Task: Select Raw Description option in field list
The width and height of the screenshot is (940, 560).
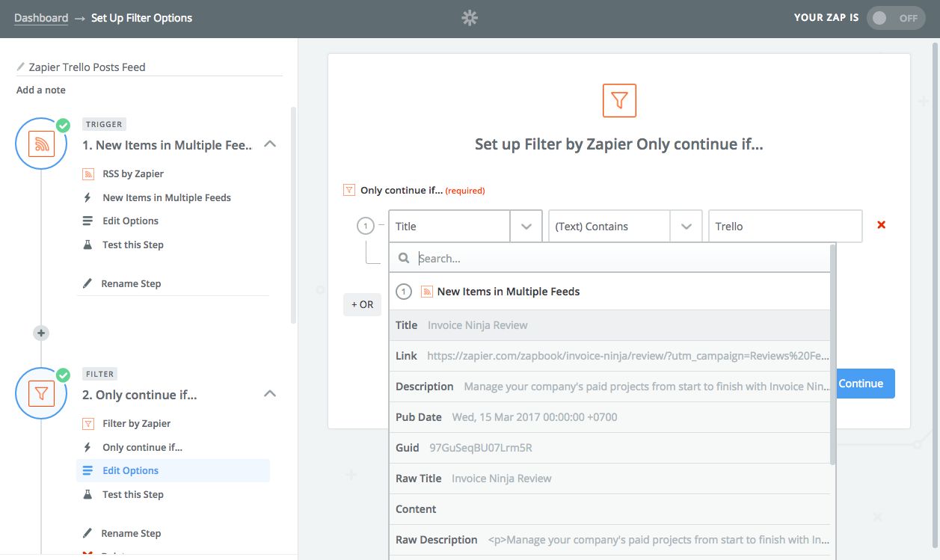Action: pos(609,540)
